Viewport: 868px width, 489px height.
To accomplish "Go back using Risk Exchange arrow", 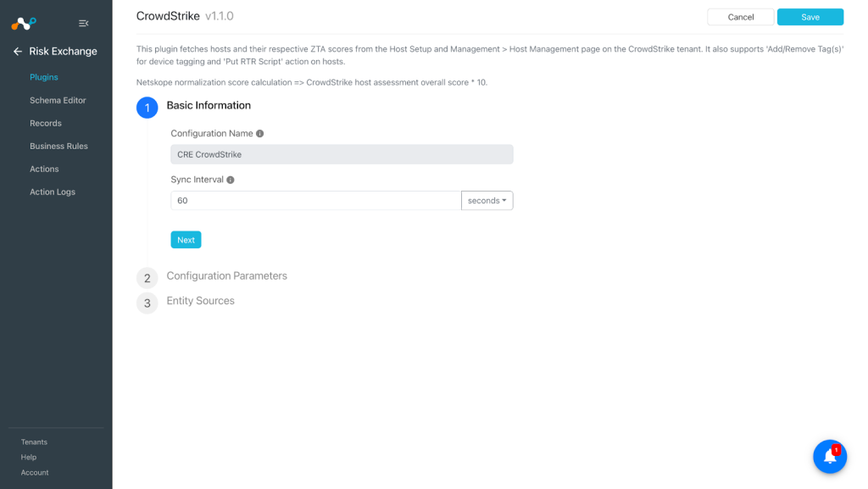I will pyautogui.click(x=18, y=52).
